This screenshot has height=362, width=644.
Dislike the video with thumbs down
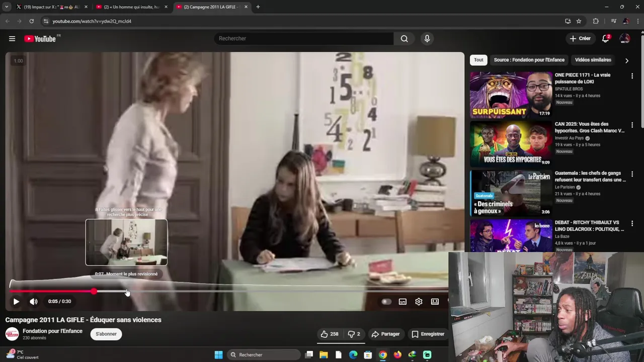coord(354,334)
